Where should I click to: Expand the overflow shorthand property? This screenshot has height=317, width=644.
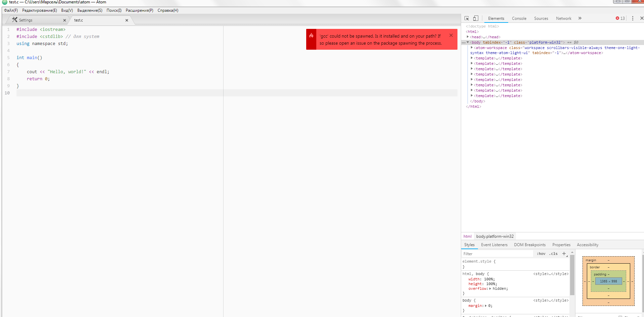click(490, 289)
